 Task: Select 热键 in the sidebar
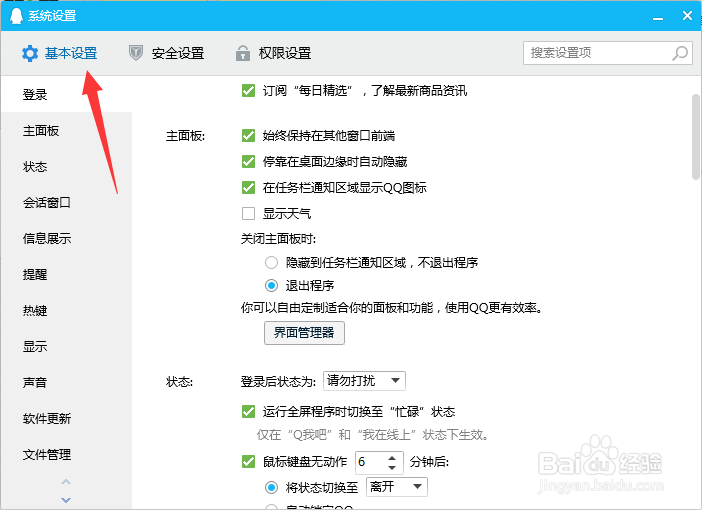click(66, 310)
